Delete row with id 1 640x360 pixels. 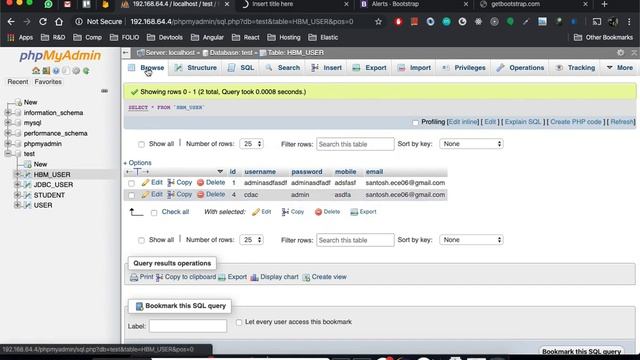coord(211,182)
